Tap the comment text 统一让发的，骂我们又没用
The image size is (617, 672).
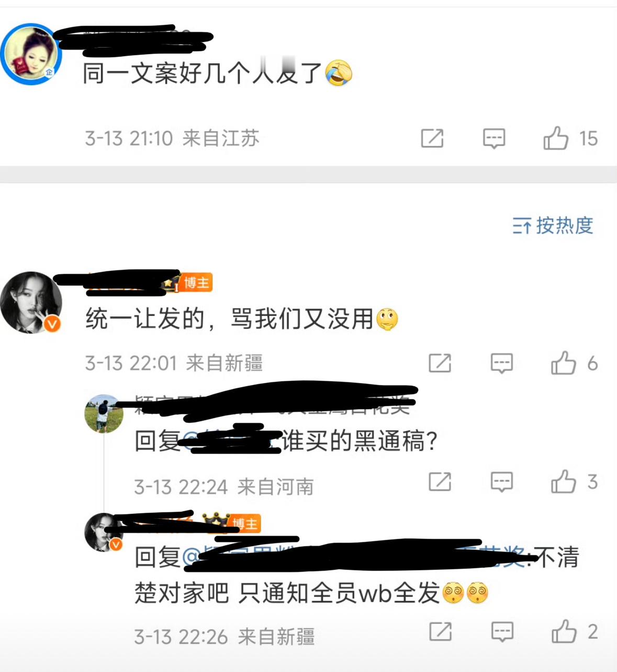coord(230,318)
